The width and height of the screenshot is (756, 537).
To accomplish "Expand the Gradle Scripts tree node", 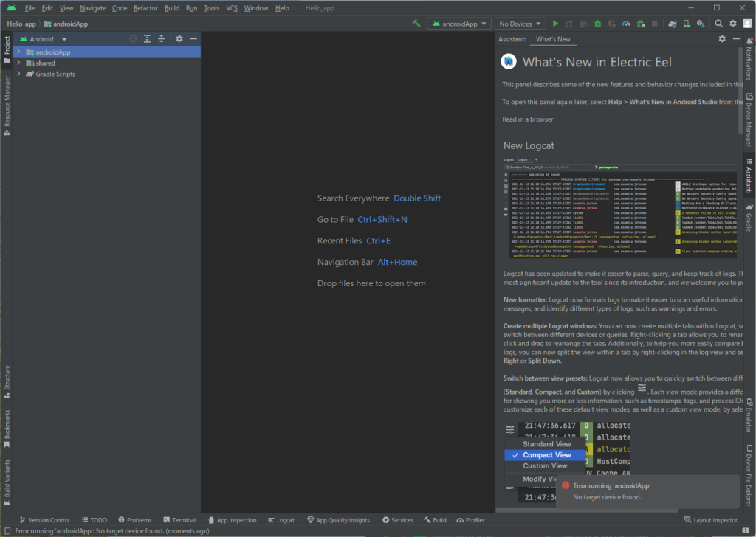I will click(x=18, y=75).
